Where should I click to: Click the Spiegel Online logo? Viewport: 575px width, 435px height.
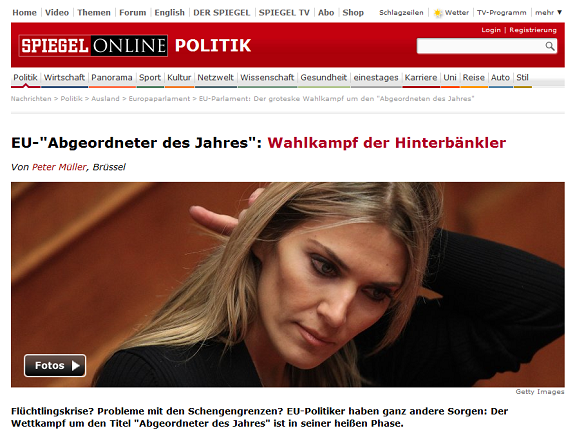click(93, 46)
